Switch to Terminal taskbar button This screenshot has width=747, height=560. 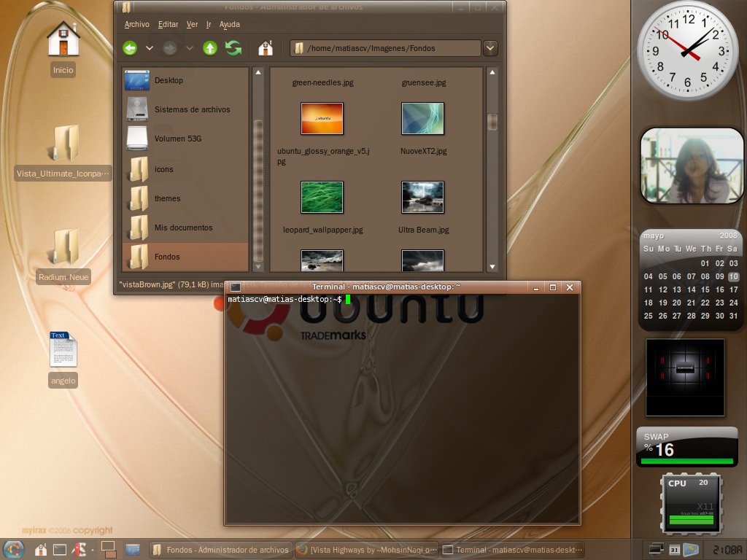pyautogui.click(x=512, y=550)
